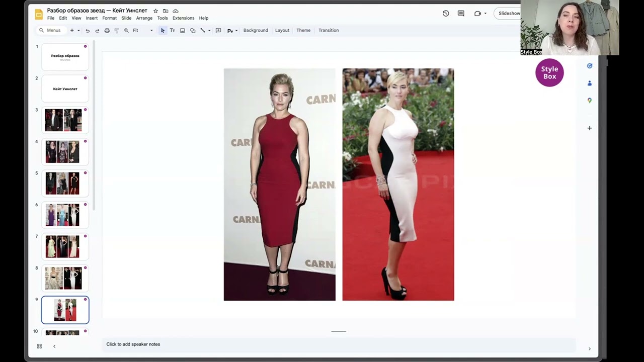Insert an image from toolbar
Screen dimensions: 644x362
click(182, 30)
